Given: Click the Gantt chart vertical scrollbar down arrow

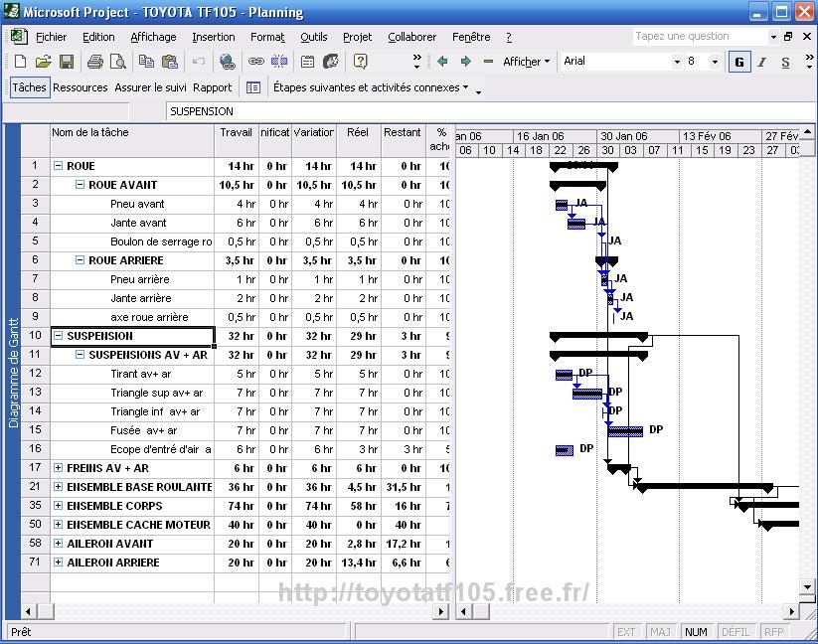Looking at the screenshot, I should (x=808, y=586).
